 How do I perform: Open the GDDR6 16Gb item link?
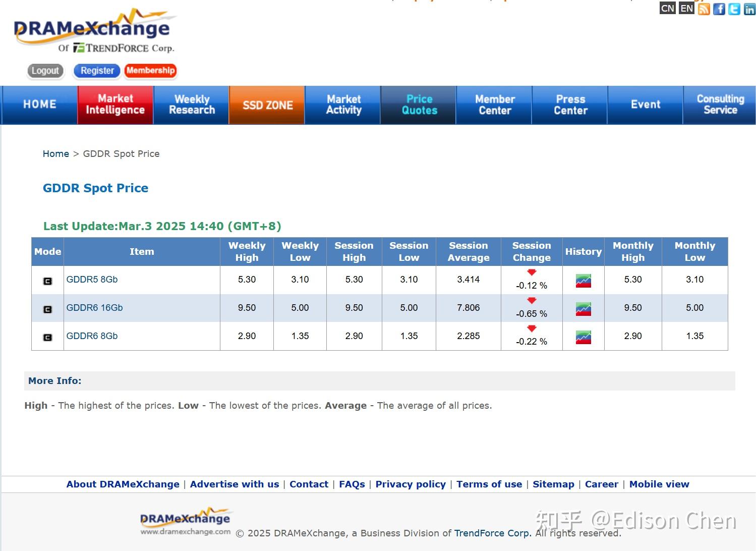[94, 308]
